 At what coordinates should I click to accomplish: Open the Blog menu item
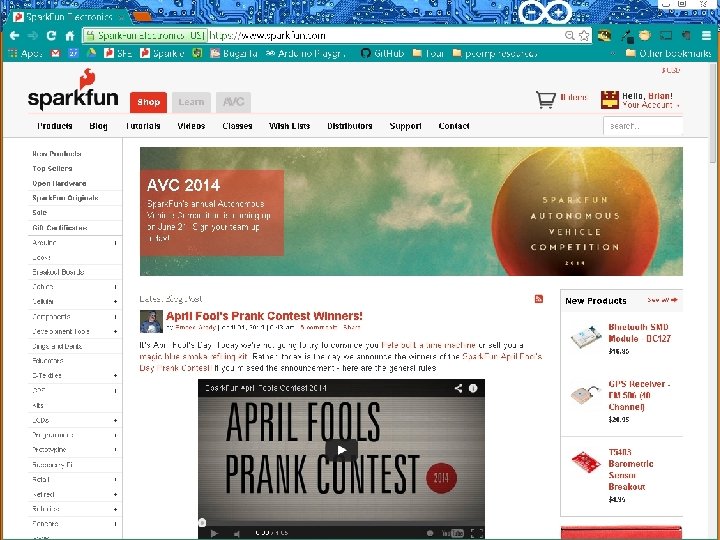tap(98, 126)
